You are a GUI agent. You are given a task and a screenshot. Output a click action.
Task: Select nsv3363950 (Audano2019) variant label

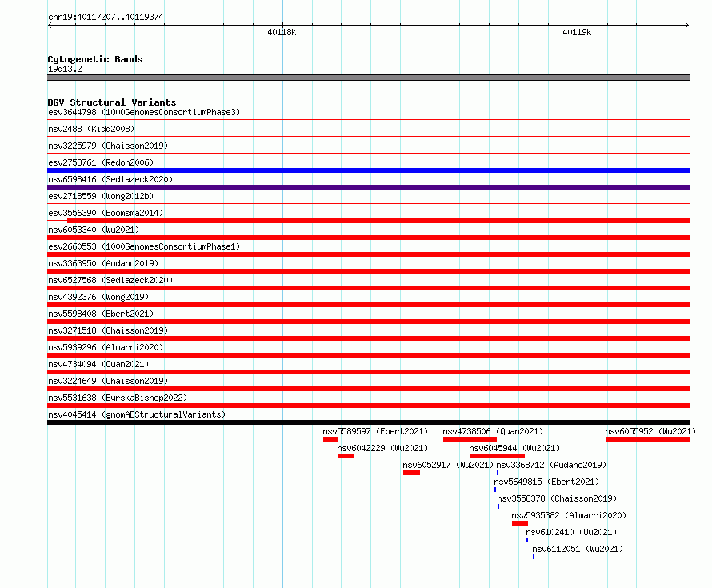coord(103,263)
